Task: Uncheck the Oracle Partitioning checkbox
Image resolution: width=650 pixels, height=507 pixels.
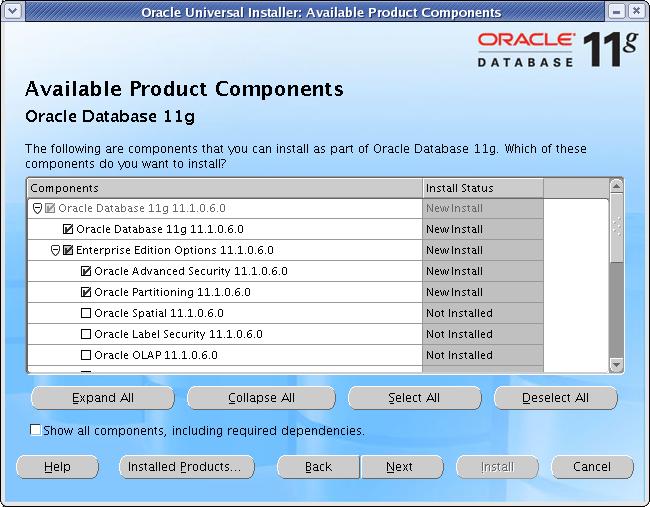Action: 86,292
